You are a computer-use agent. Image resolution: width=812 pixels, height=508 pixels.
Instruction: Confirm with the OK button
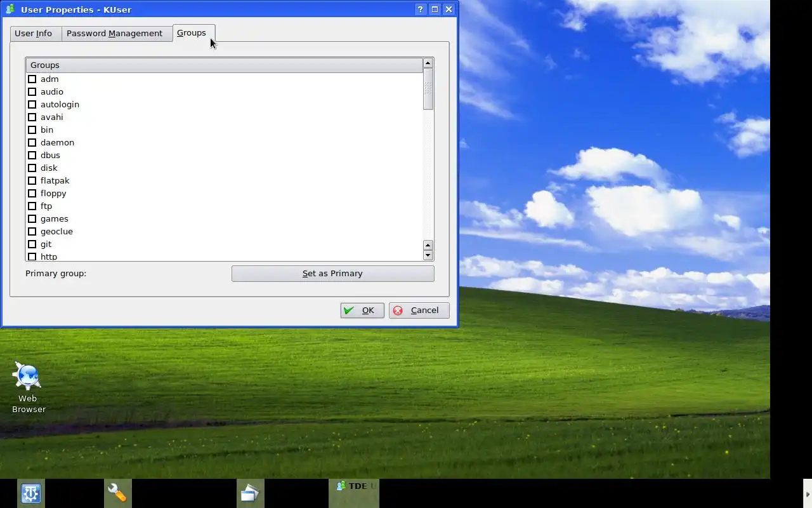click(x=362, y=310)
